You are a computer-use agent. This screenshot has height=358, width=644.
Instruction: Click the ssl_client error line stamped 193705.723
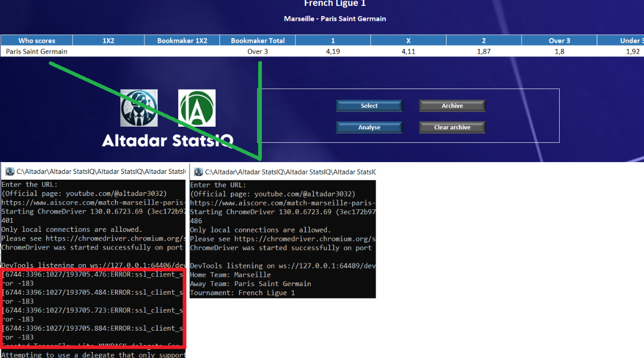pyautogui.click(x=93, y=310)
